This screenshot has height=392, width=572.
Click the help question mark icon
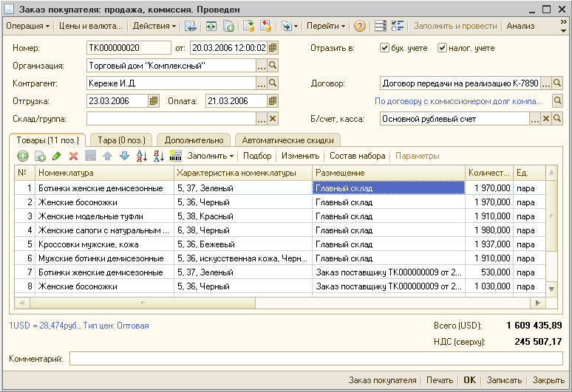pos(360,26)
